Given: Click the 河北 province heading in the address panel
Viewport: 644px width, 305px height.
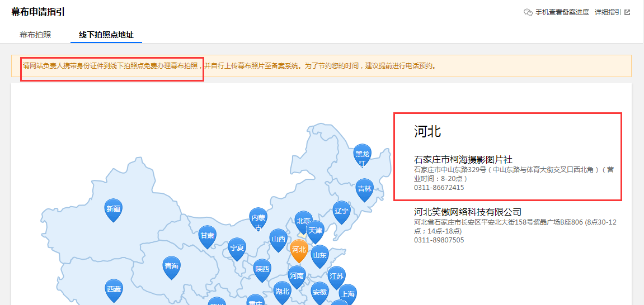Looking at the screenshot, I should click(x=427, y=131).
